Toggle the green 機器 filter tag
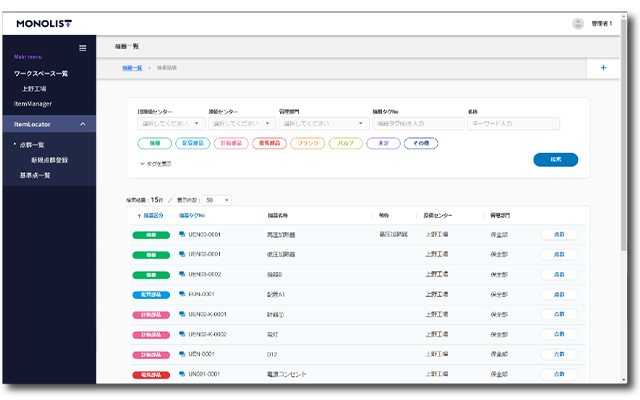Screen dimensions: 640x400 click(x=154, y=144)
